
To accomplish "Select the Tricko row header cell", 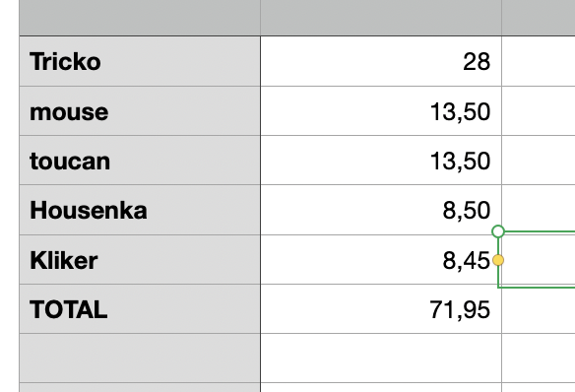I will click(140, 61).
